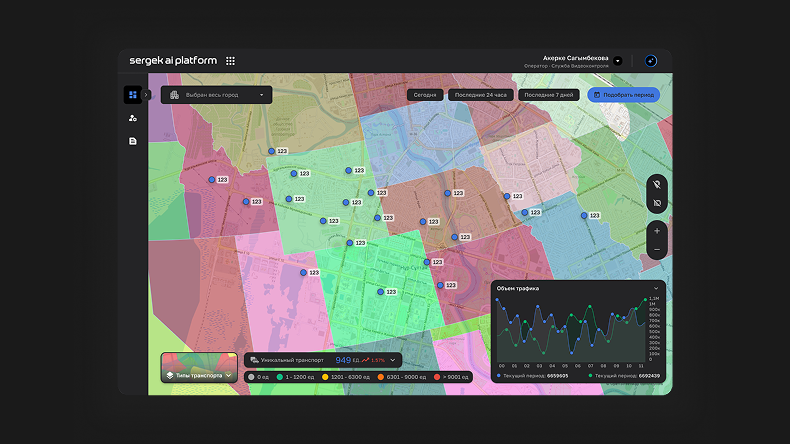Viewport: 790px width, 444px height.
Task: Select the dashboard icon in sidebar
Action: click(132, 95)
